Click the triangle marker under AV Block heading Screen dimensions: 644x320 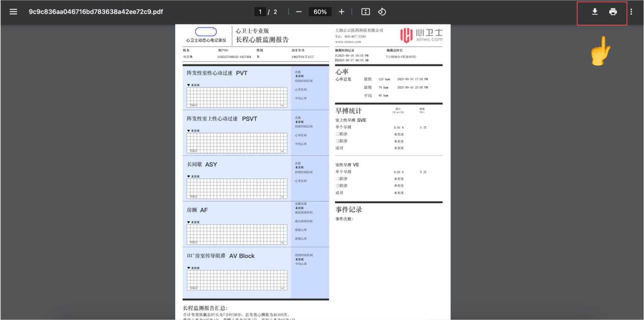pyautogui.click(x=189, y=268)
